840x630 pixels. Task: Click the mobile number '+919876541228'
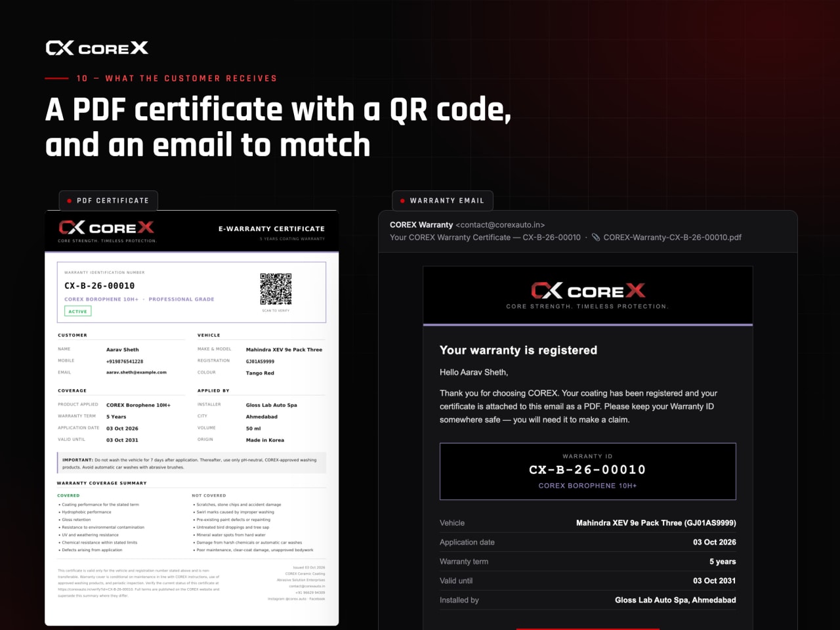coord(125,362)
